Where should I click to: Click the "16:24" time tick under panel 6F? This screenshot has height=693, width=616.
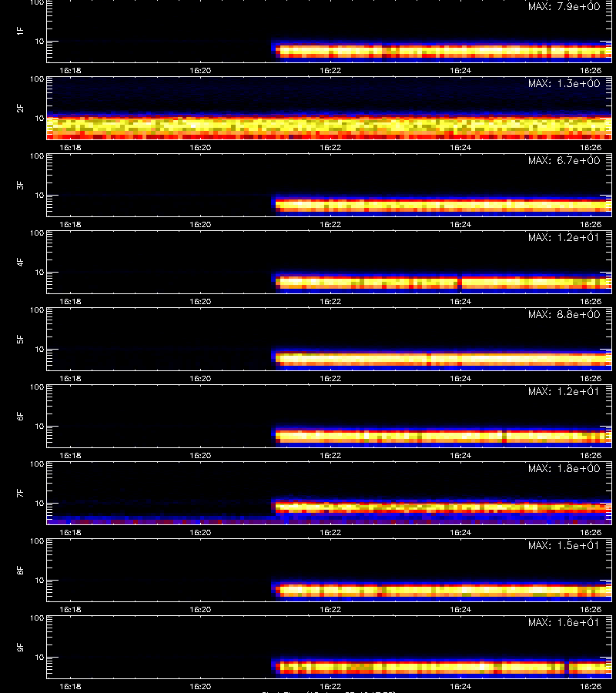[460, 455]
